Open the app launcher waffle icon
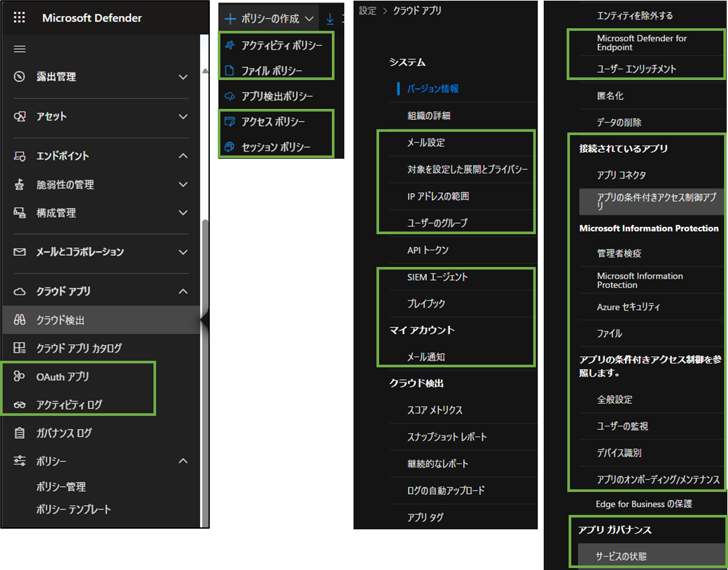This screenshot has width=728, height=570. pos(19,18)
